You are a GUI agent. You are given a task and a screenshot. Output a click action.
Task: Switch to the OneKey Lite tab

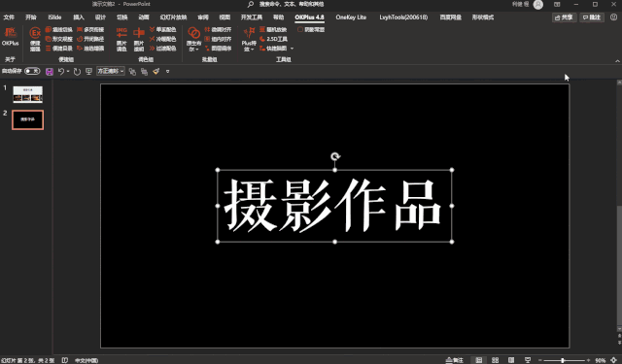pos(351,17)
